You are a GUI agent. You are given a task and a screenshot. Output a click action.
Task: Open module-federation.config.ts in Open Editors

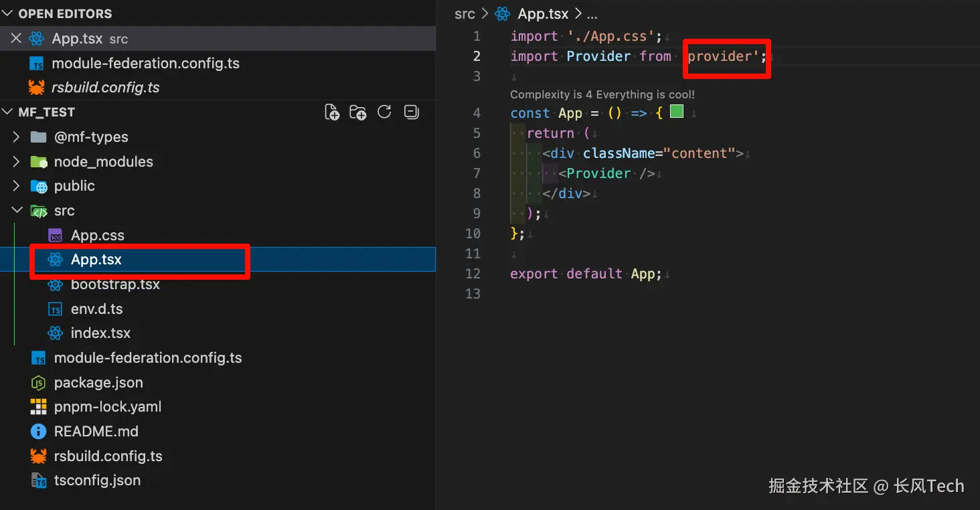[218, 64]
